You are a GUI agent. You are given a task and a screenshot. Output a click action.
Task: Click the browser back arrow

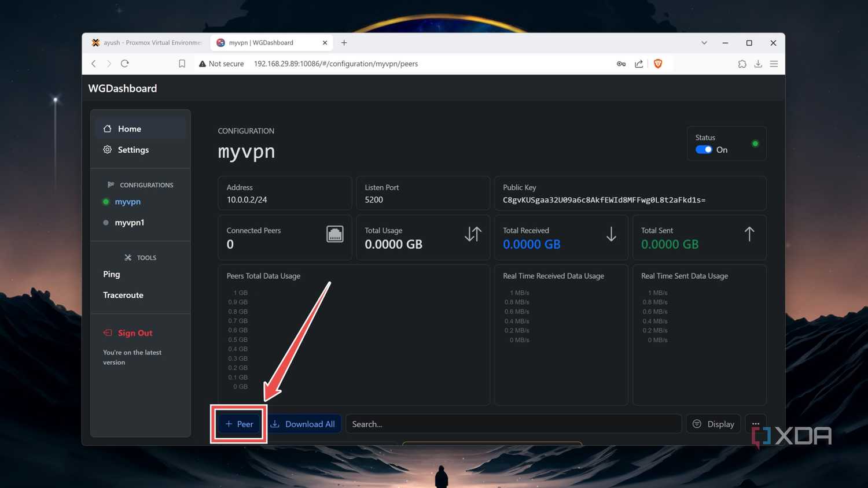click(x=93, y=64)
